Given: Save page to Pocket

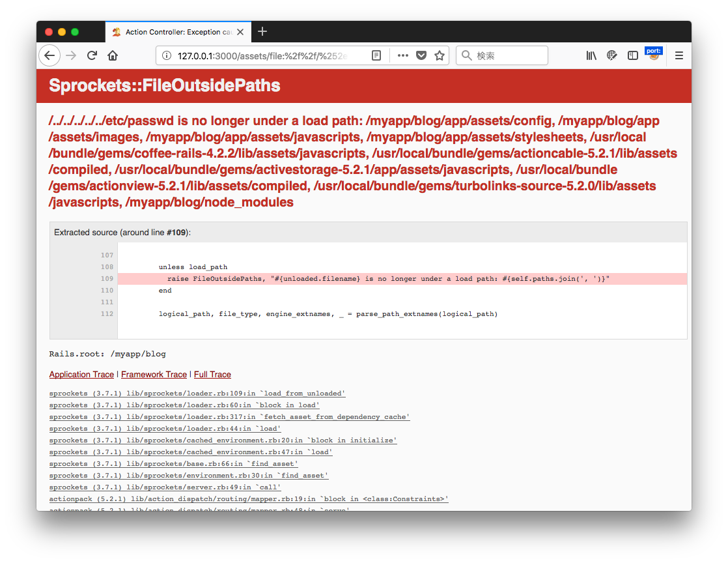Looking at the screenshot, I should [x=421, y=56].
